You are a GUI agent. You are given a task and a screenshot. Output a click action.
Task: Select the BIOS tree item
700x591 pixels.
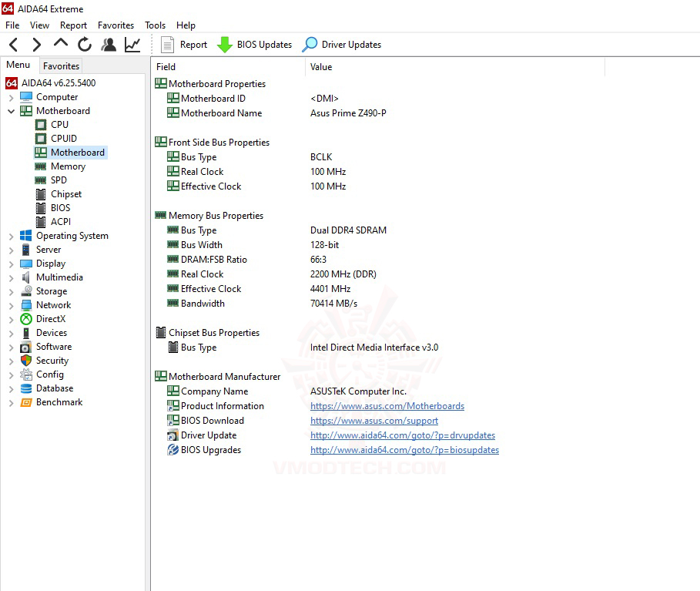pos(53,208)
